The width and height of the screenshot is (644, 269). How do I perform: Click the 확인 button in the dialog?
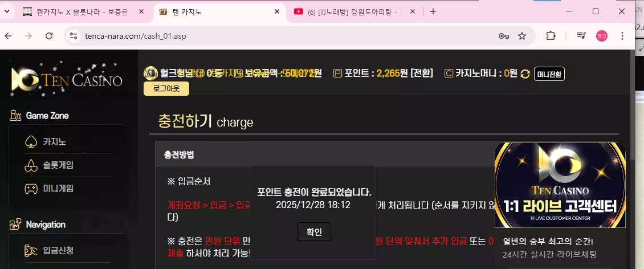314,232
